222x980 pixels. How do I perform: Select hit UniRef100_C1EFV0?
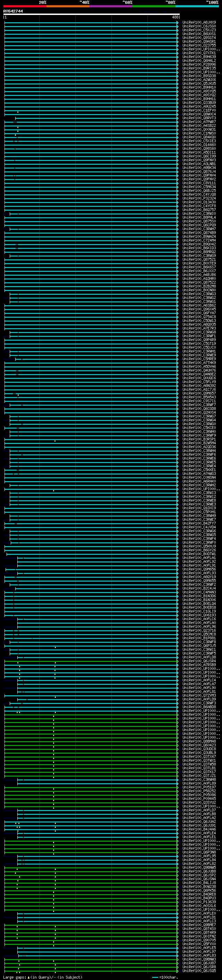199,110
